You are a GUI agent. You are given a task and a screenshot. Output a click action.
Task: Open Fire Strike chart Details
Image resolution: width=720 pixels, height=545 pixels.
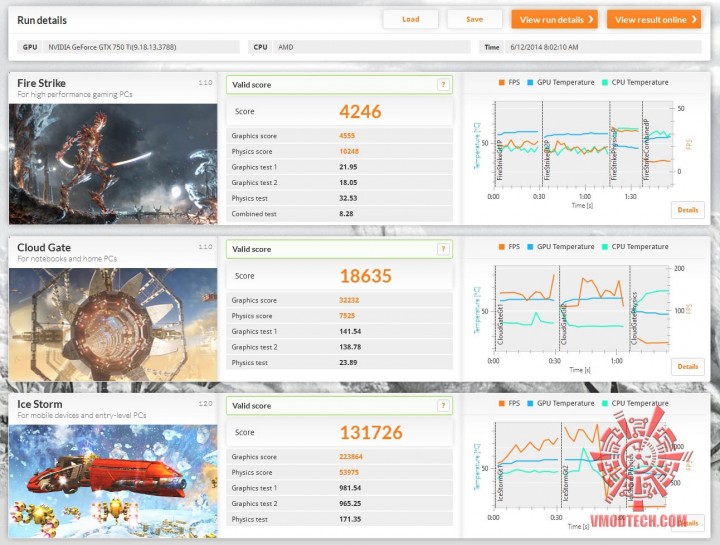(687, 210)
